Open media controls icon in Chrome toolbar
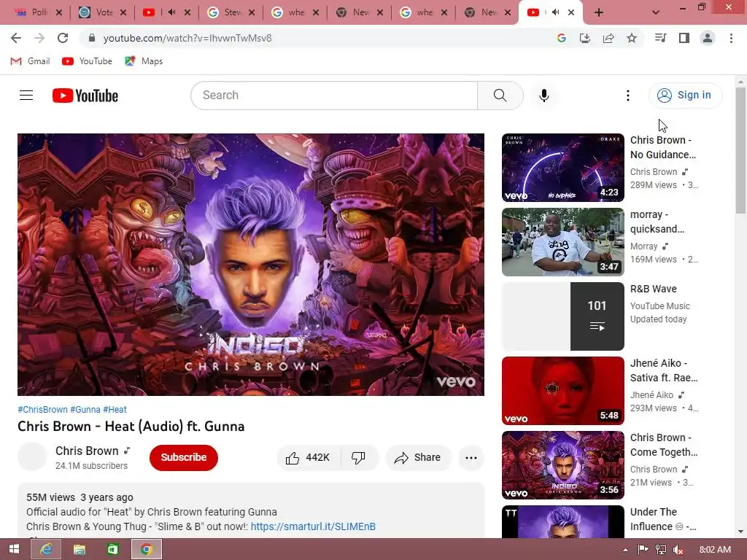The height and width of the screenshot is (560, 747). click(x=660, y=38)
